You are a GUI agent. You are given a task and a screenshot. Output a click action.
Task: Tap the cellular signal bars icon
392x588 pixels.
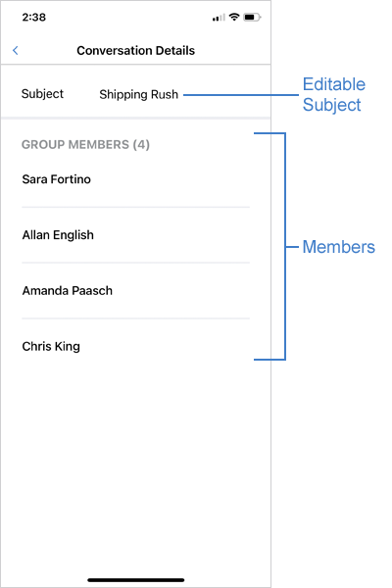(x=219, y=18)
